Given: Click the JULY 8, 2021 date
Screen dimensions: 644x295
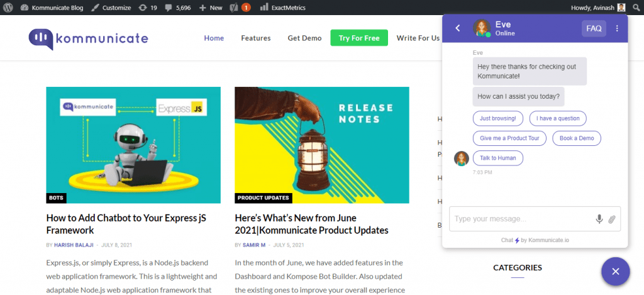Looking at the screenshot, I should [x=116, y=245].
